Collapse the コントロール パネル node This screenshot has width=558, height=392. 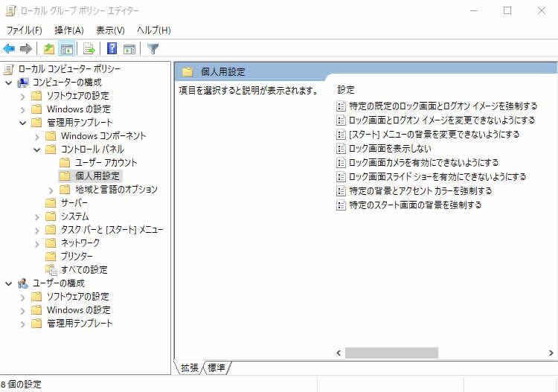(37, 150)
